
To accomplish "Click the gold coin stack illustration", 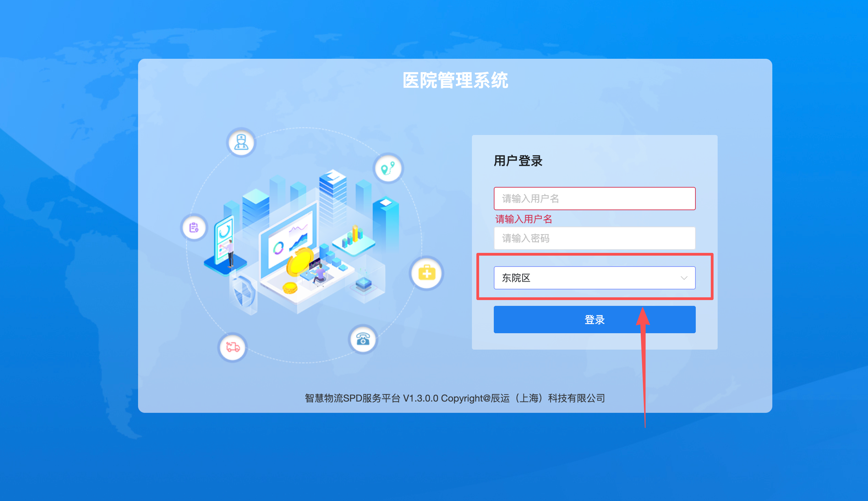I will pyautogui.click(x=290, y=287).
